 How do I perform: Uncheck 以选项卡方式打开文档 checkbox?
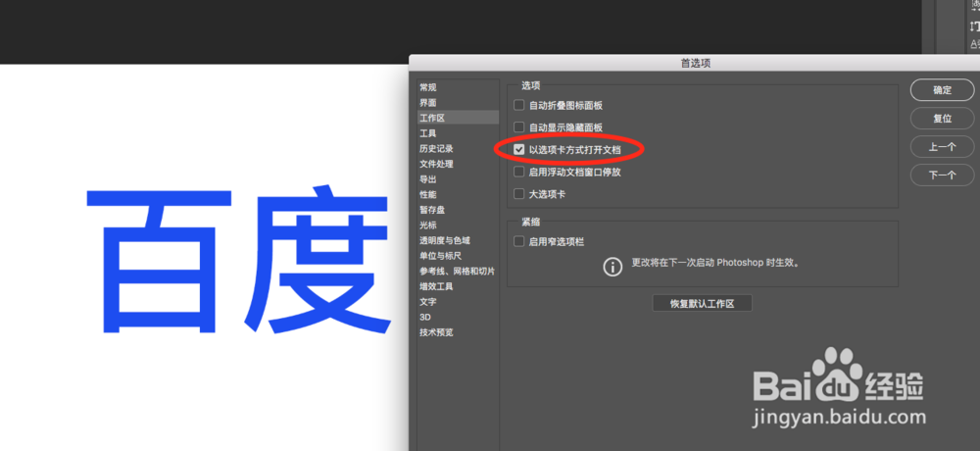518,149
